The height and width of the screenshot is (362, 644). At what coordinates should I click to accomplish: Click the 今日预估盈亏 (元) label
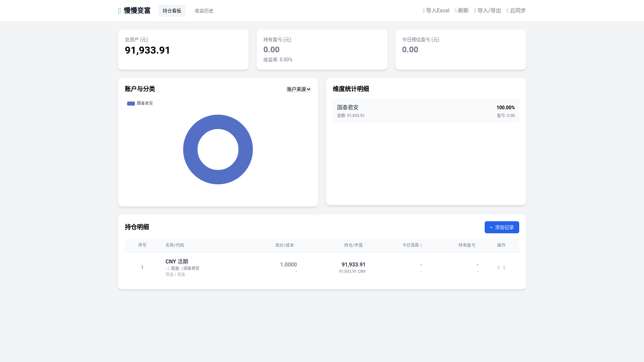(x=421, y=40)
